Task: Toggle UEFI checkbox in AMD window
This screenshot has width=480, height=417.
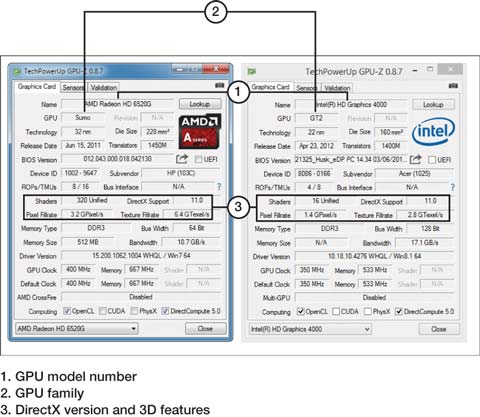Action: pos(198,159)
